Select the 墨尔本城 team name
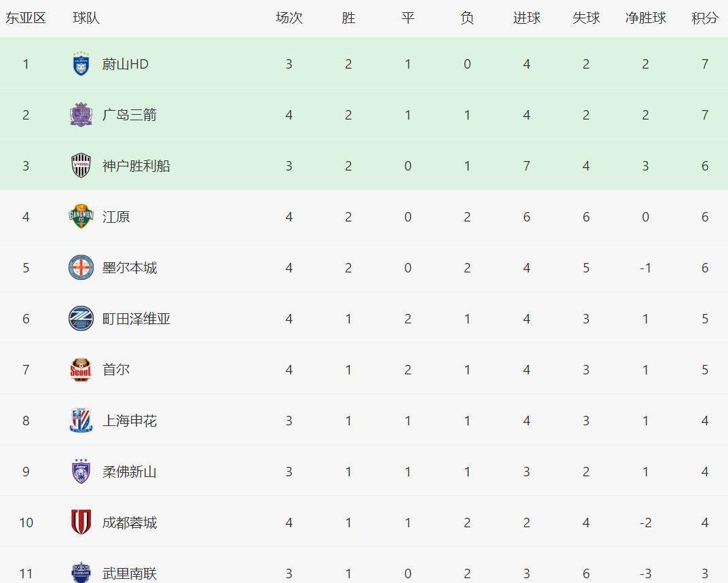Image resolution: width=728 pixels, height=583 pixels. pos(129,268)
